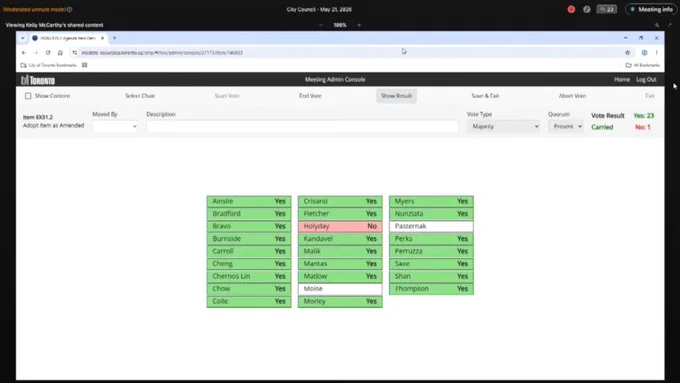The image size is (680, 383).
Task: Click the Toronto logo in header
Action: [38, 80]
